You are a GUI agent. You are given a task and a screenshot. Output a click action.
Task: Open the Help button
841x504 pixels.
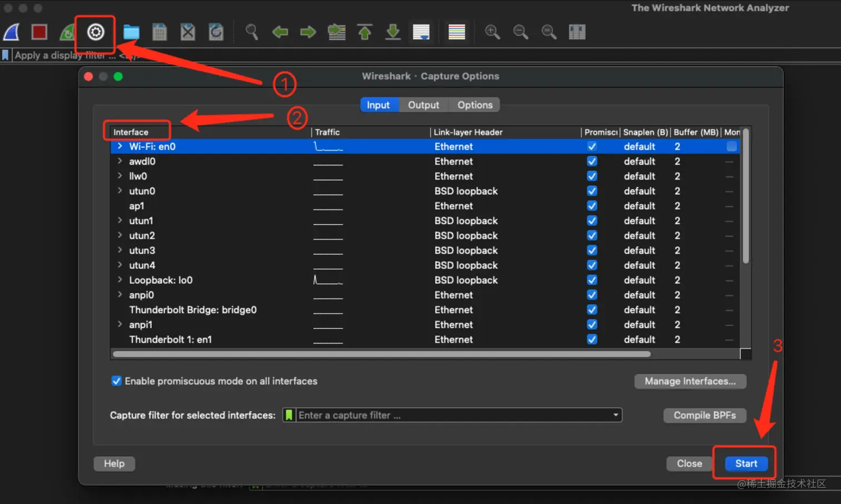(114, 463)
